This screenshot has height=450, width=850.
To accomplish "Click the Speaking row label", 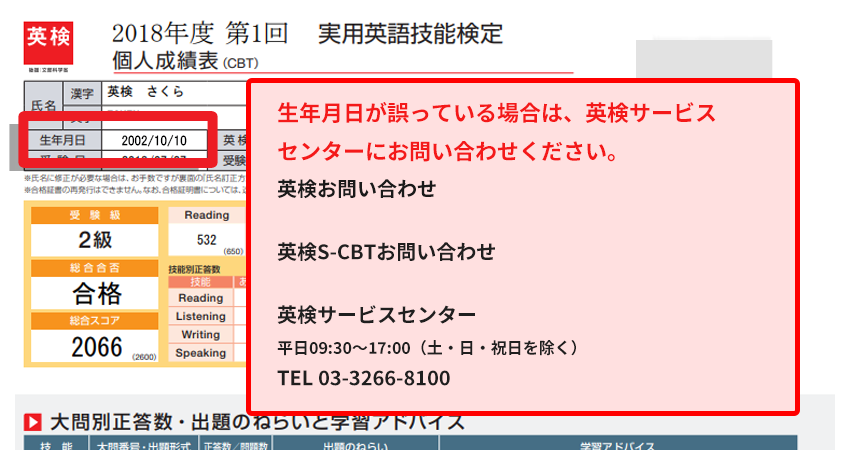I will point(201,353).
